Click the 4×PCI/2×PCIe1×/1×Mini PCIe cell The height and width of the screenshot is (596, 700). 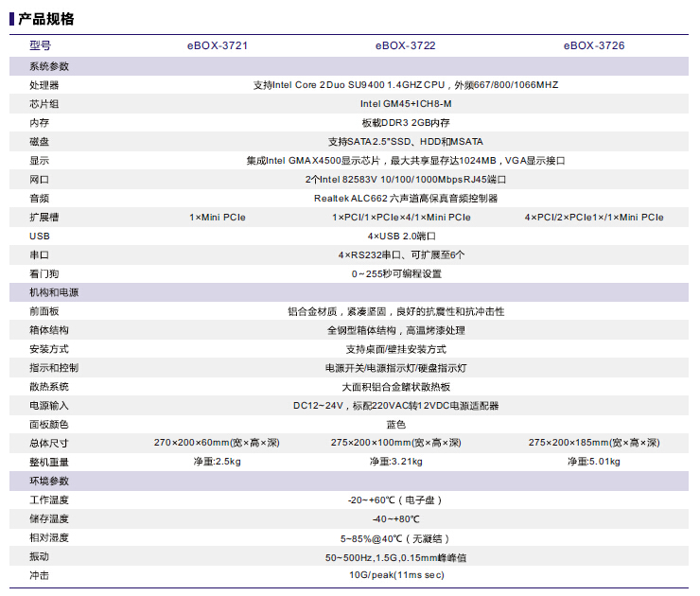[x=594, y=218]
